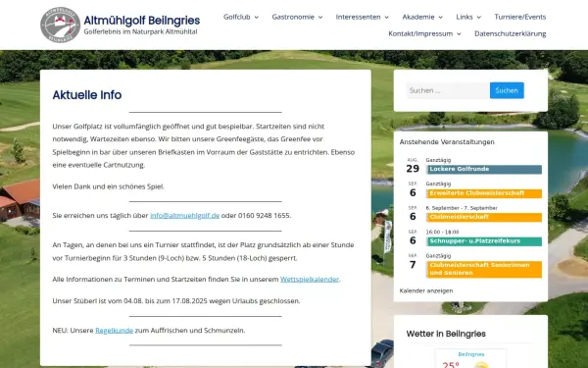
Task: Click the Sep. 7 date label
Action: (413, 262)
